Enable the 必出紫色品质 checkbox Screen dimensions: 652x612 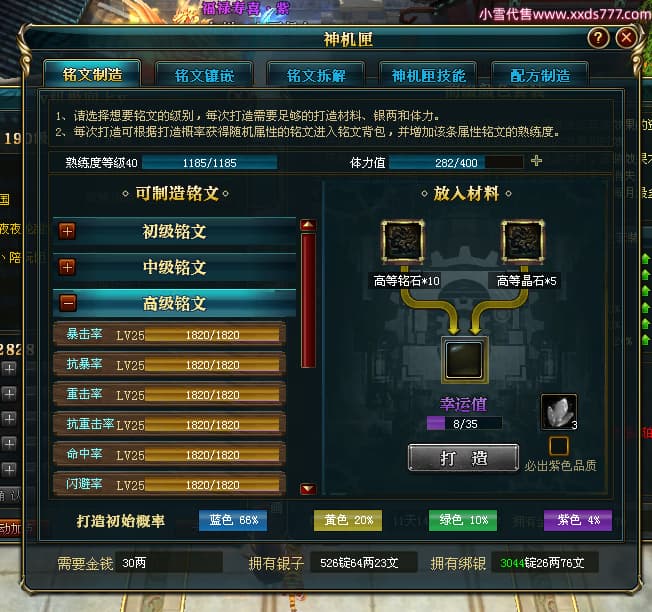[558, 445]
